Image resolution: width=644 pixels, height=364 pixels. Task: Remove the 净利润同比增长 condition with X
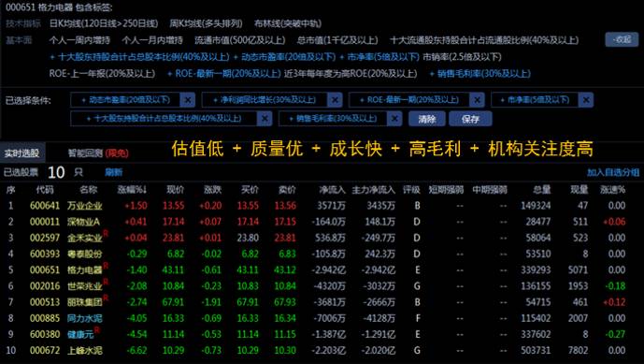[x=335, y=100]
